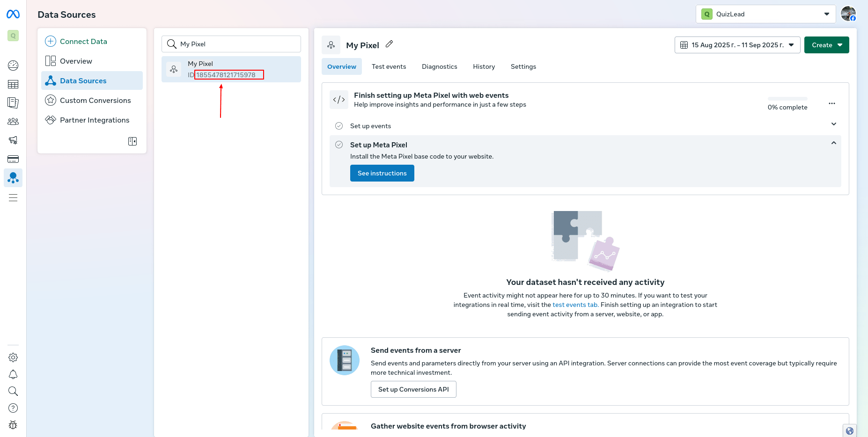868x437 pixels.
Task: Toggle the Set up events check circle
Action: point(339,126)
